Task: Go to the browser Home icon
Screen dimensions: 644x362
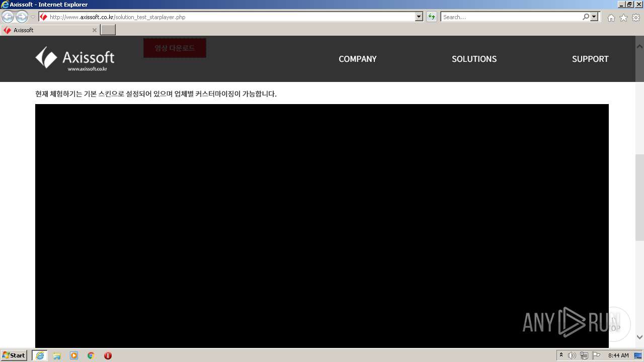Action: 611,18
